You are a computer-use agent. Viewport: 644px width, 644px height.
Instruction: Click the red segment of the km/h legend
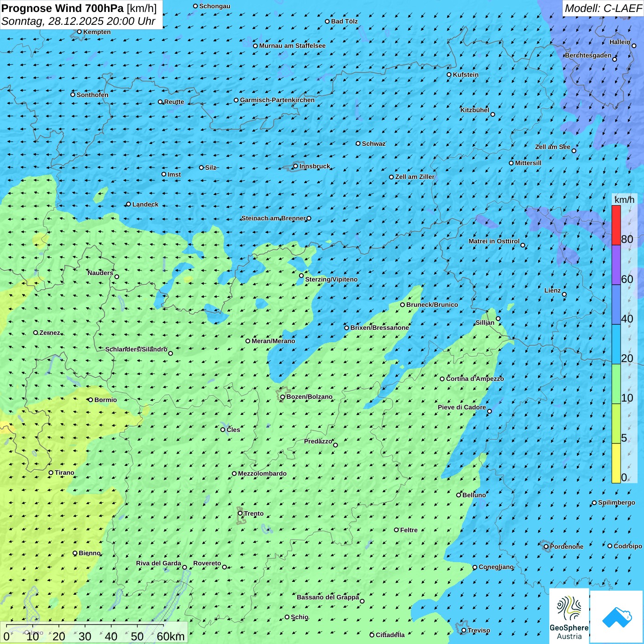[616, 225]
